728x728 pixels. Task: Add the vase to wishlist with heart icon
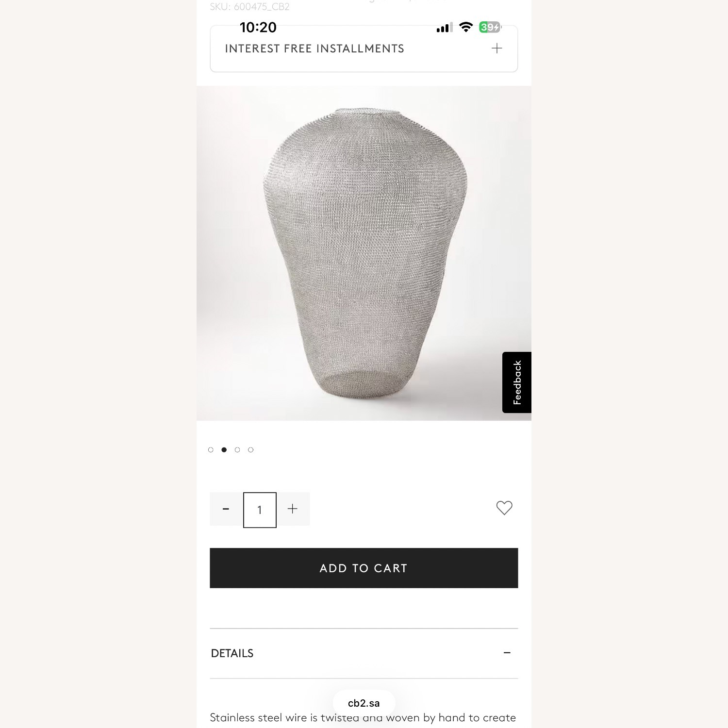(x=504, y=508)
